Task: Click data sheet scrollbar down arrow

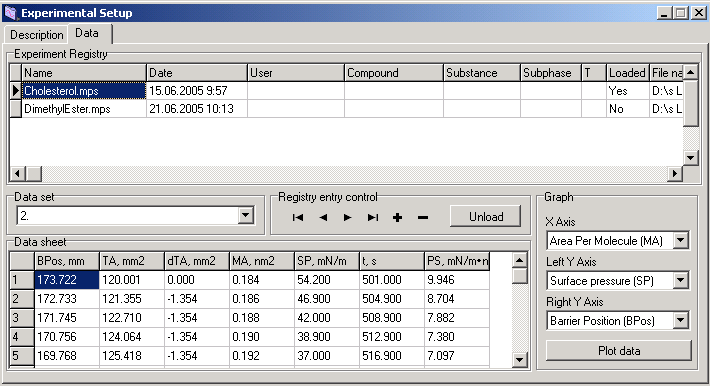Action: 519,360
